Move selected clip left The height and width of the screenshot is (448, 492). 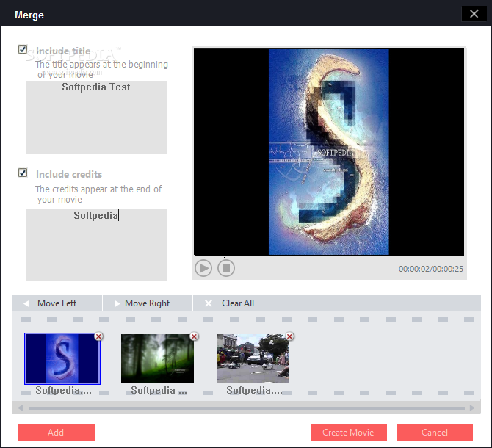pyautogui.click(x=57, y=303)
